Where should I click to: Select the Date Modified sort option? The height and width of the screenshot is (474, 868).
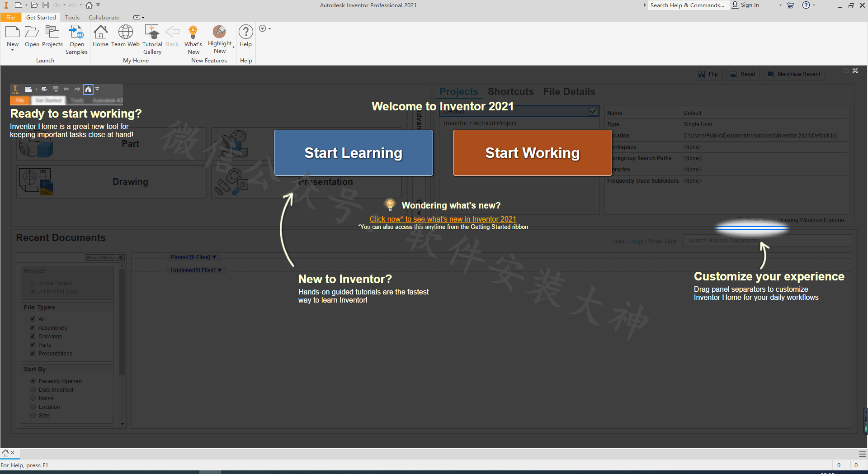pyautogui.click(x=33, y=389)
